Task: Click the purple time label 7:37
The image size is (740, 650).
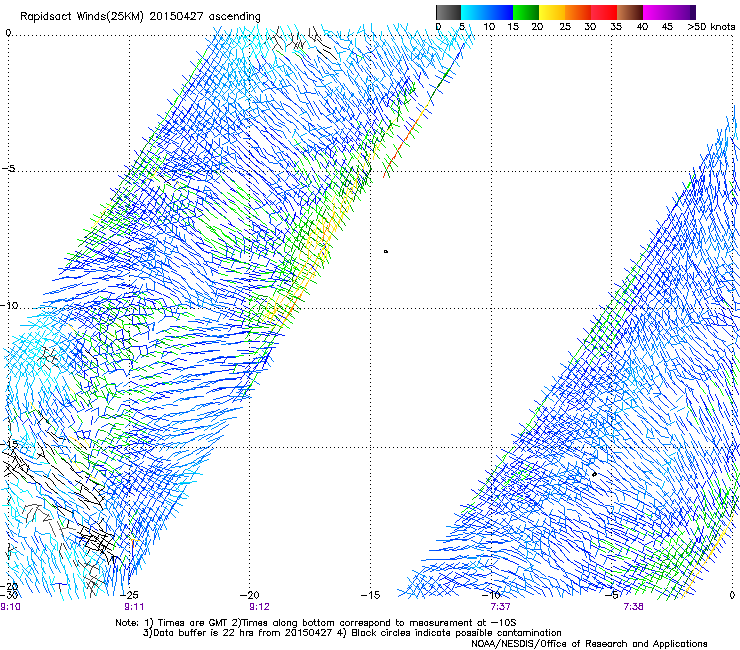Action: click(x=500, y=607)
